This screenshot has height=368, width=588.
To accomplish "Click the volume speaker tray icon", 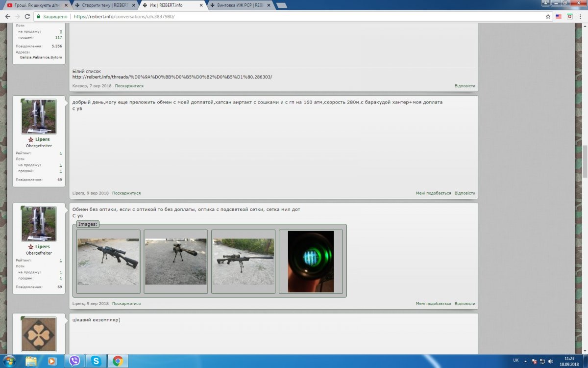I will (550, 361).
